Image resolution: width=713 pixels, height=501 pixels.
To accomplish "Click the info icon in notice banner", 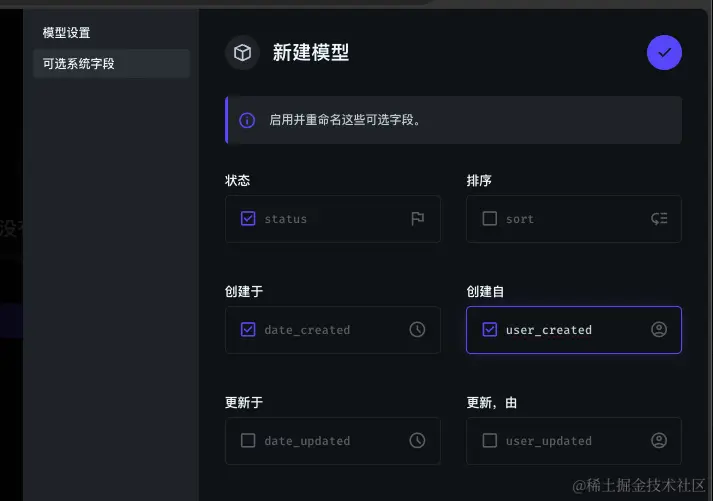I will (247, 120).
